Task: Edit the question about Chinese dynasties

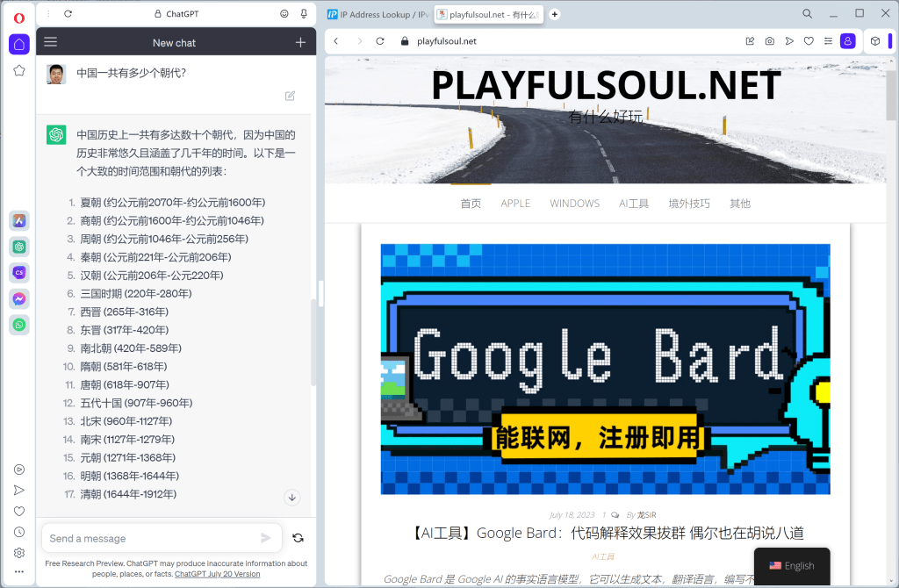Action: click(x=290, y=96)
